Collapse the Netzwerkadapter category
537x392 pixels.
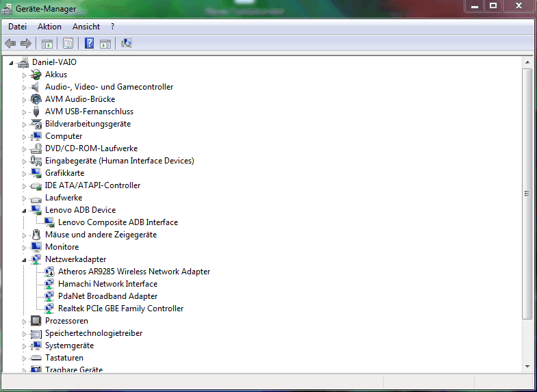(24, 260)
